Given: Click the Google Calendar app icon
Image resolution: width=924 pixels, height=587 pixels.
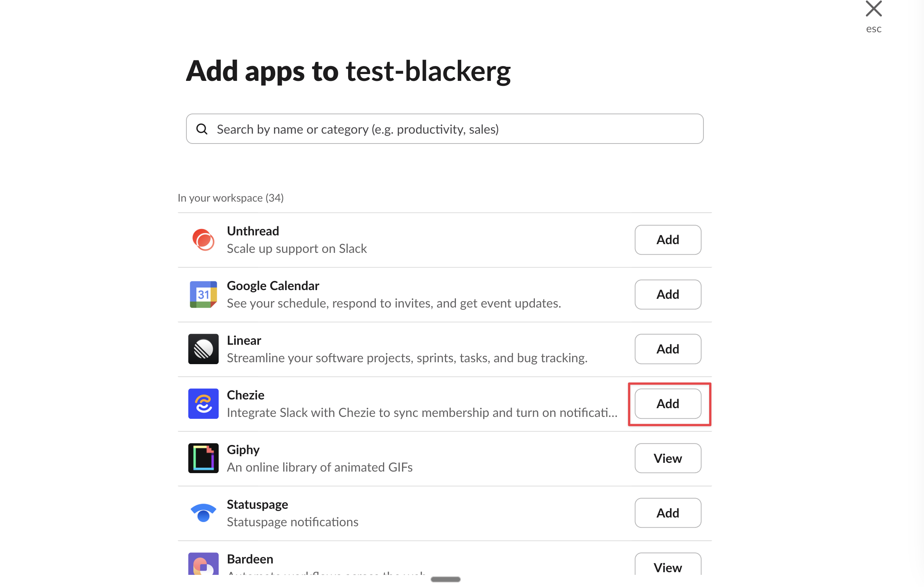Looking at the screenshot, I should click(203, 295).
